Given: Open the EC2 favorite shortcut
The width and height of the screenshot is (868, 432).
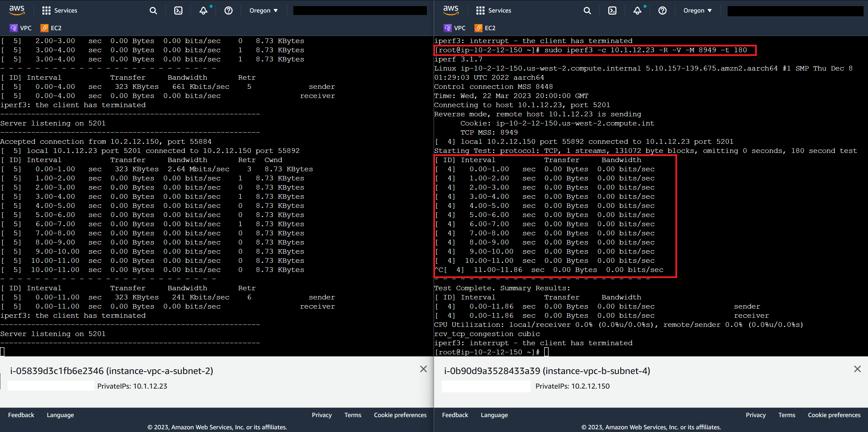Looking at the screenshot, I should click(x=51, y=28).
